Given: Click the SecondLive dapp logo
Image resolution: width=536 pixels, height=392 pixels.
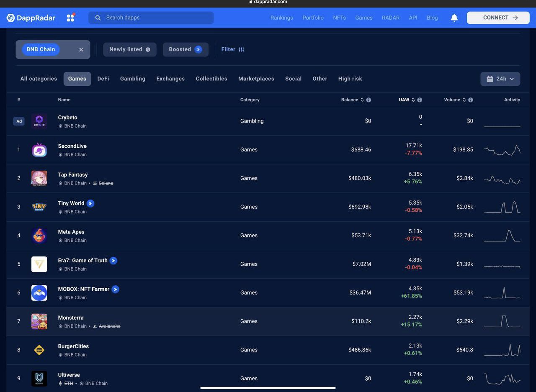Looking at the screenshot, I should click(39, 150).
